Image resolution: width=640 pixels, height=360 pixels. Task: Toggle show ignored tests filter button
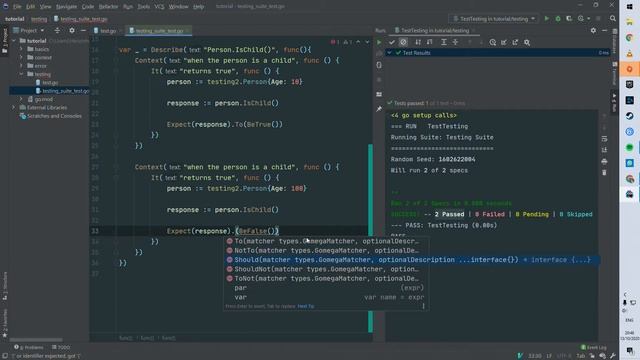[403, 42]
